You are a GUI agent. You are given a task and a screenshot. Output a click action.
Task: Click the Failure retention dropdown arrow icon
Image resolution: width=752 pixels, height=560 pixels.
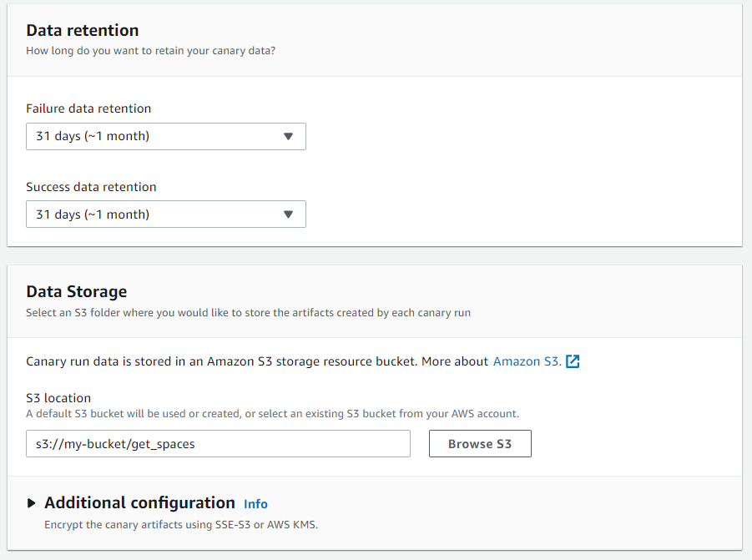(288, 137)
